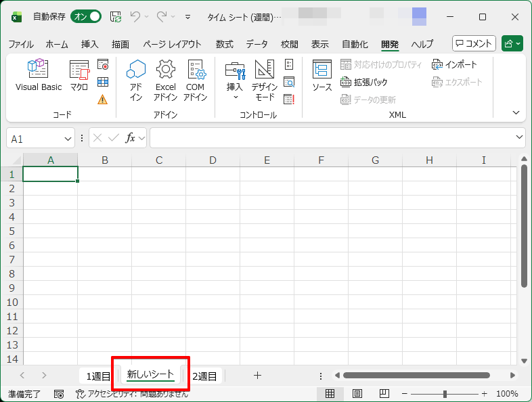Switch to the データ tab
The height and width of the screenshot is (402, 532).
point(257,45)
